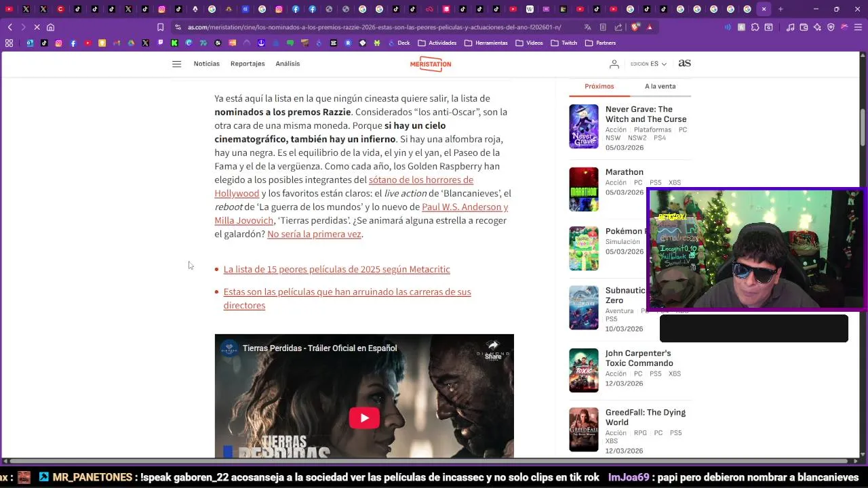Open Brave Rewards triangle icon
Screen dimensions: 868x488
coord(650,27)
